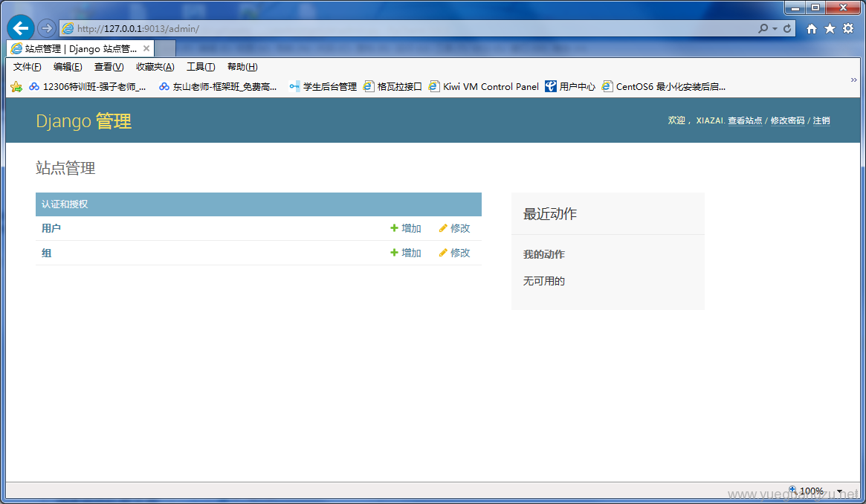Open the 组 model link
The image size is (866, 504).
pos(46,253)
